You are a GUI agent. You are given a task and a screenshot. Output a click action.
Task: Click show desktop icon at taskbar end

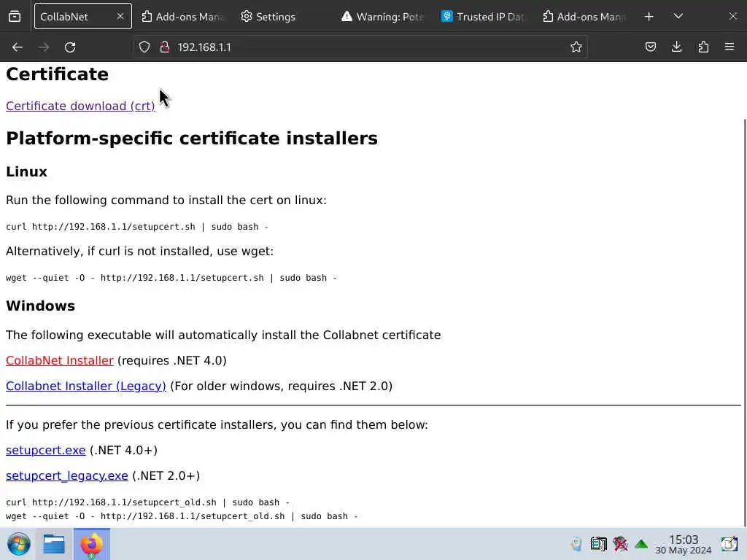pyautogui.click(x=729, y=544)
